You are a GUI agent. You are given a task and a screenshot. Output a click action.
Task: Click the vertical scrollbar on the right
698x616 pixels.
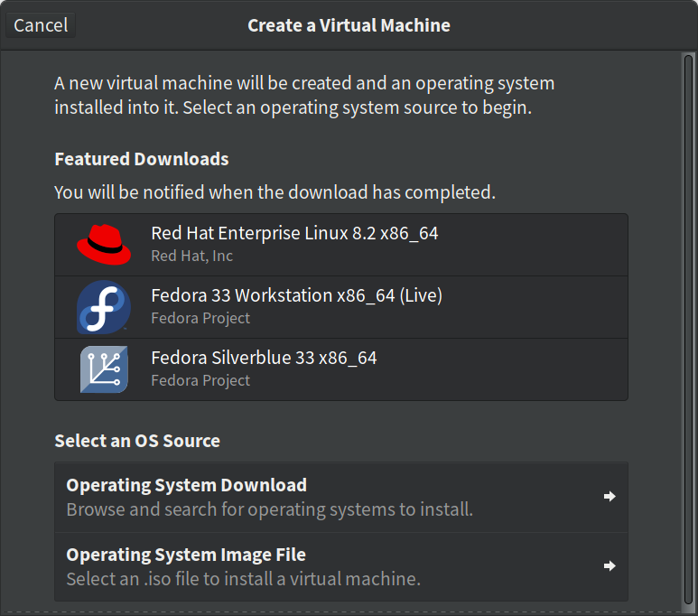(689, 332)
